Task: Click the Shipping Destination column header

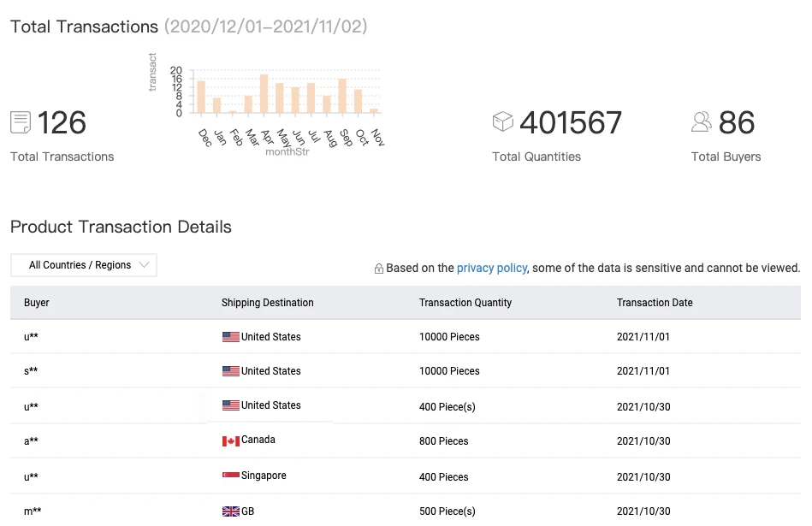Action: (267, 303)
